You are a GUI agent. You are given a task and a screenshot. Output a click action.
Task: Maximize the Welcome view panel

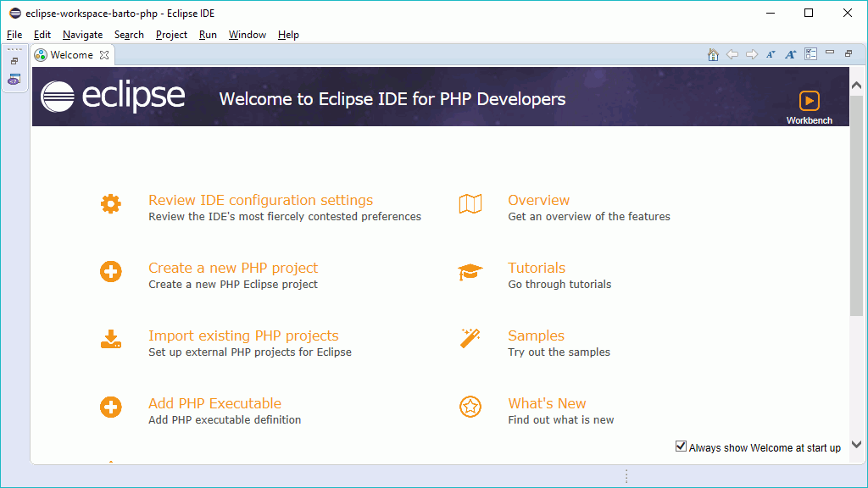[x=849, y=53]
